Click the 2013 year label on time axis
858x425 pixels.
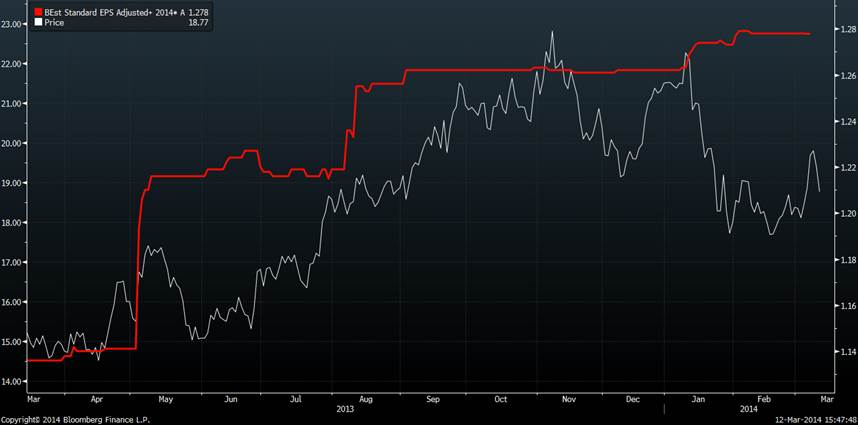[344, 409]
